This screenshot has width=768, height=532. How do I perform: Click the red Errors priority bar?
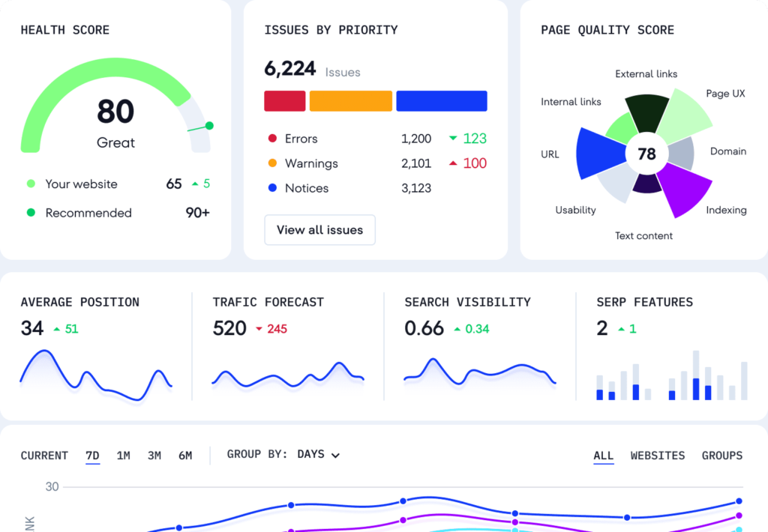283,100
